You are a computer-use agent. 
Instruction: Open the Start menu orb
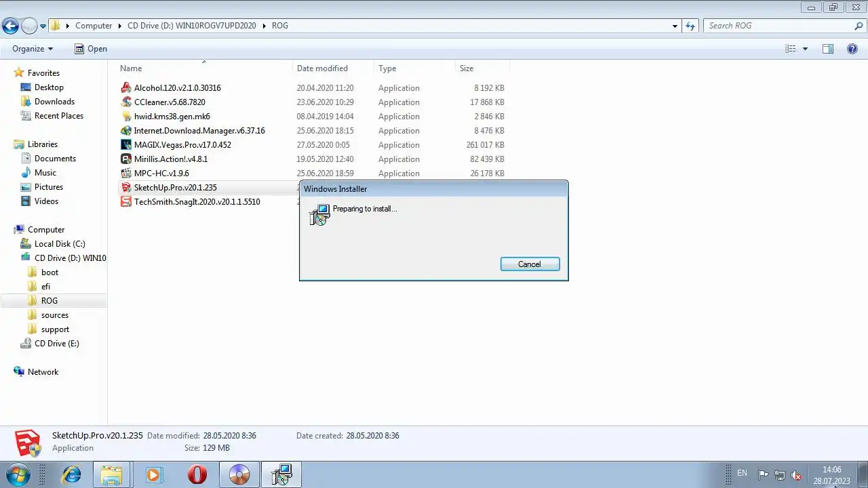click(x=18, y=474)
